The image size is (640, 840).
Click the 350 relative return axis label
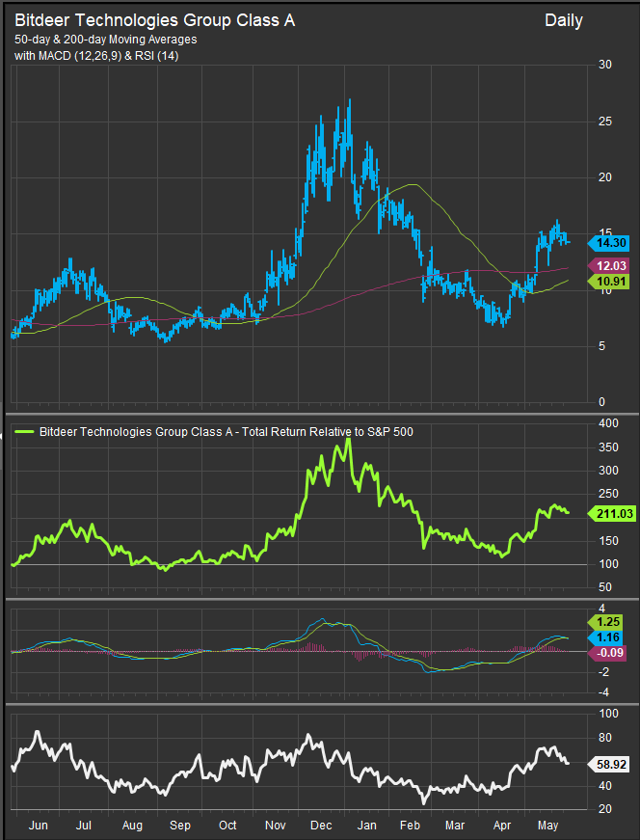click(608, 447)
